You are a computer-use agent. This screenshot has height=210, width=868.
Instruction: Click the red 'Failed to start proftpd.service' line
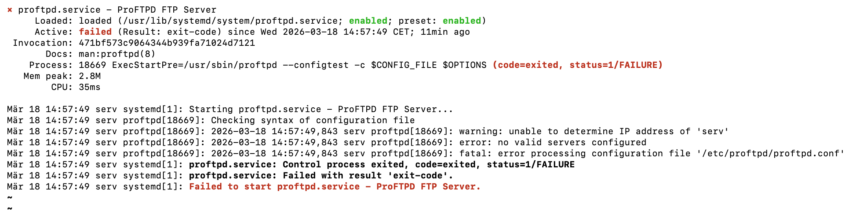coord(335,187)
